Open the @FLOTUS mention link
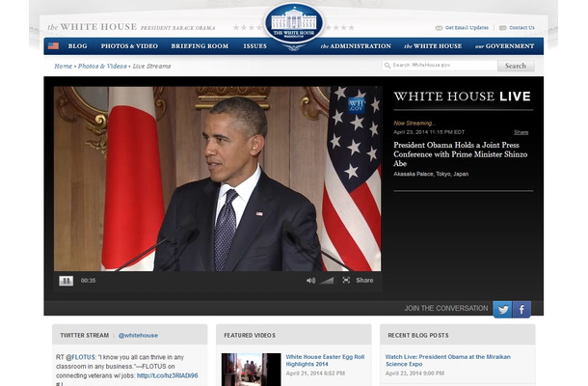The height and width of the screenshot is (386, 588). 81,357
